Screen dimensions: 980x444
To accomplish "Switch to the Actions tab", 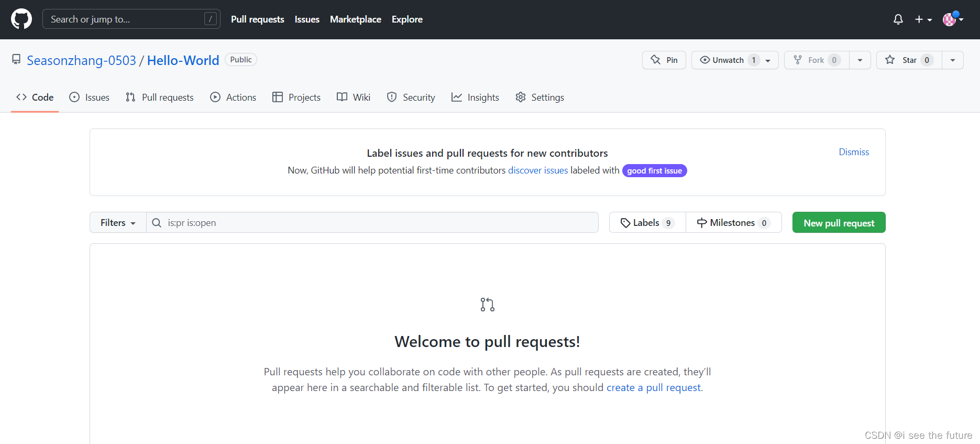I will [233, 97].
